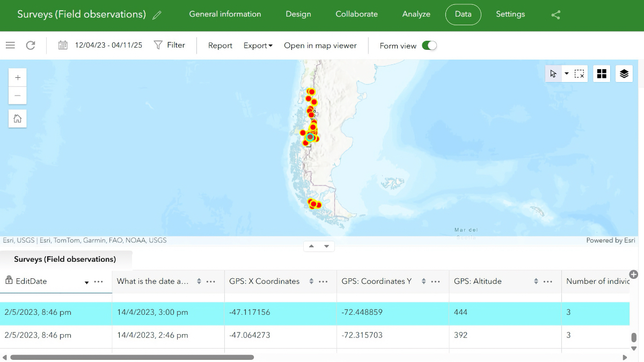Select the Surveys (Field observations) table tab

click(65, 260)
